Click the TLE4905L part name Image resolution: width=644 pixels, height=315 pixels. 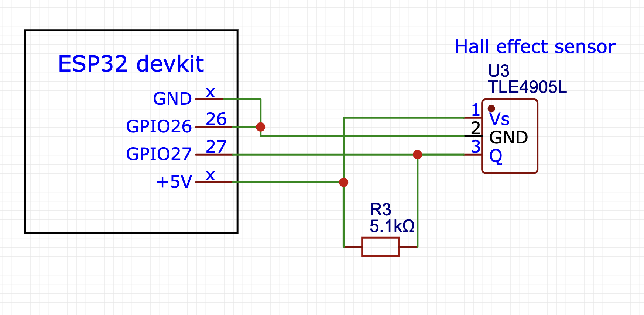coord(527,87)
